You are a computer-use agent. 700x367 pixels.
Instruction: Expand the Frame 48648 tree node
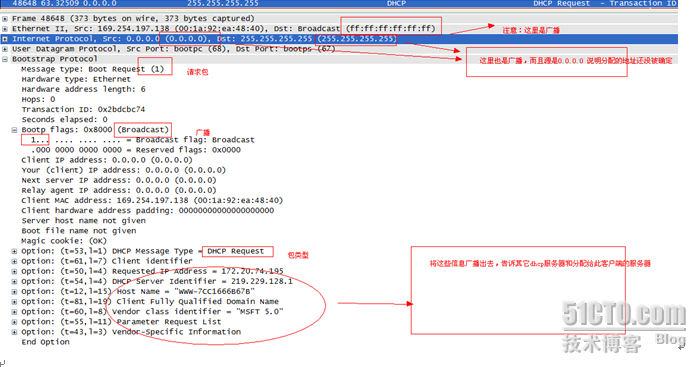[5, 19]
